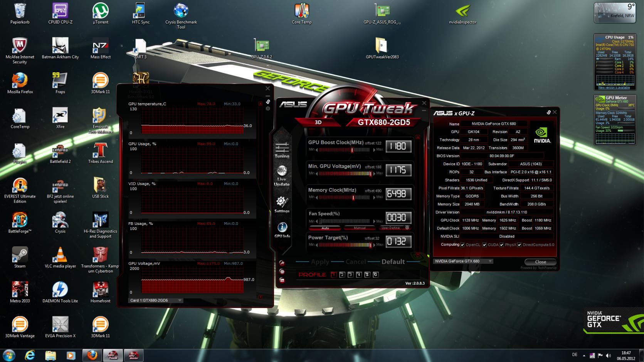This screenshot has width=644, height=362.
Task: Open 'New version is available' link in CPU gadget
Action: tap(614, 88)
